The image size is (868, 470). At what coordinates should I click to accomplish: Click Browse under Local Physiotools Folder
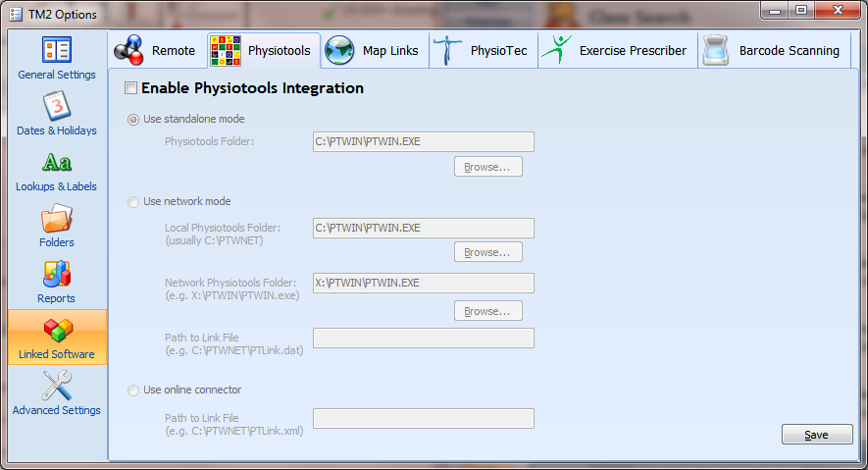click(x=488, y=252)
